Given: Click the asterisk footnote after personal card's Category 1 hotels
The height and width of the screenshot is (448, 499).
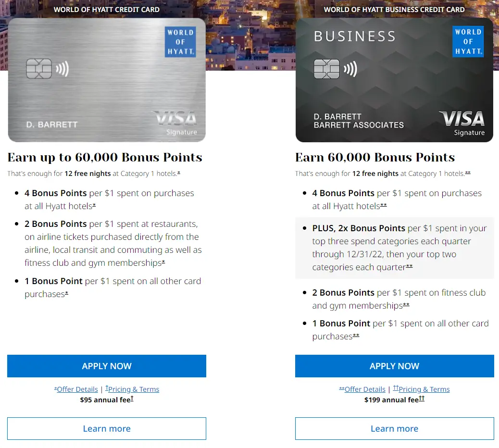Looking at the screenshot, I should click(179, 173).
